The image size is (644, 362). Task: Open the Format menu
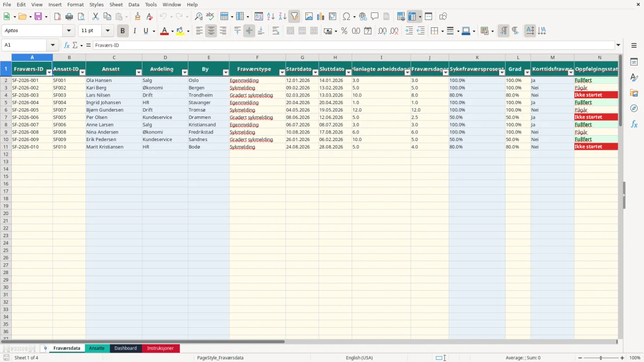(75, 4)
